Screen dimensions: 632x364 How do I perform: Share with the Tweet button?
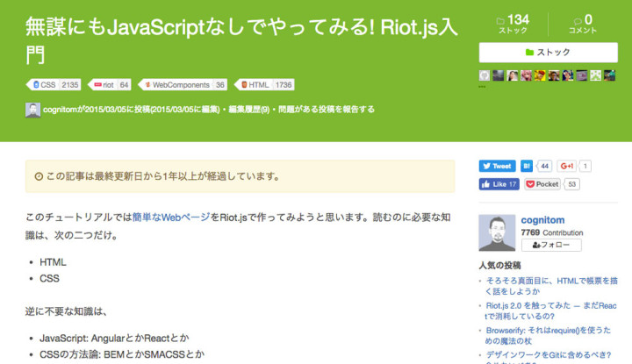497,166
